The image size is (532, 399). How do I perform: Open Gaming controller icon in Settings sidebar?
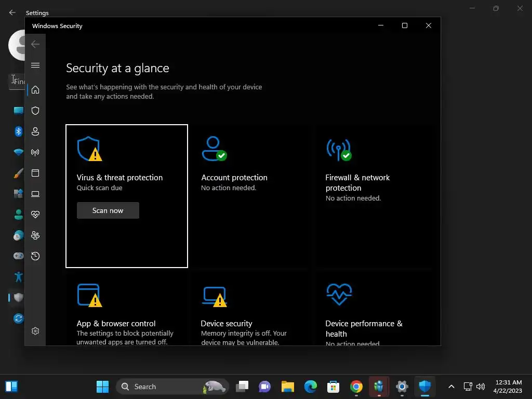tap(18, 256)
